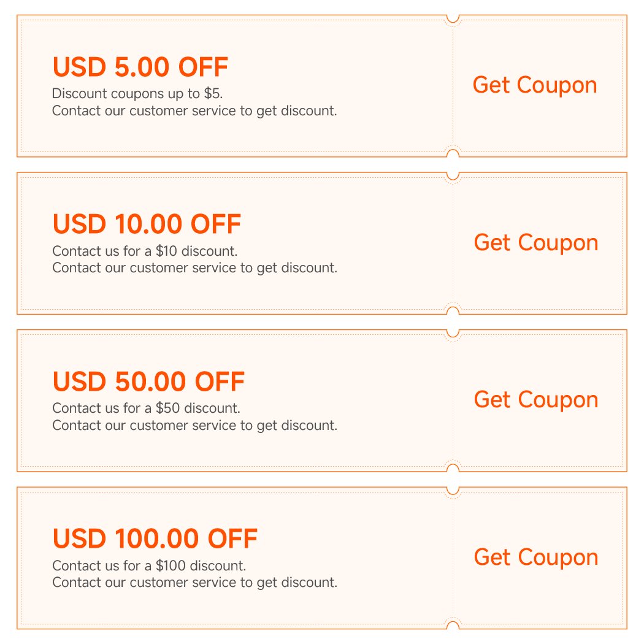Click customer service line in $10 coupon

[x=194, y=268]
